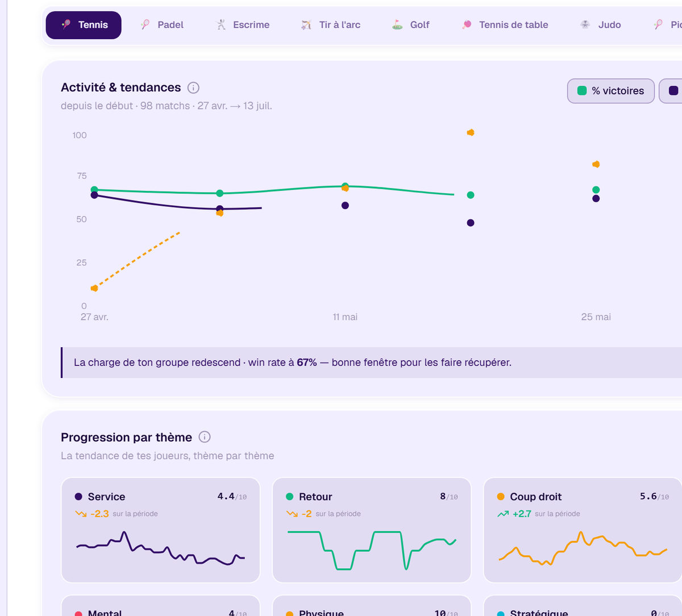682x616 pixels.
Task: Click the 8/10 Retour score
Action: pos(449,497)
